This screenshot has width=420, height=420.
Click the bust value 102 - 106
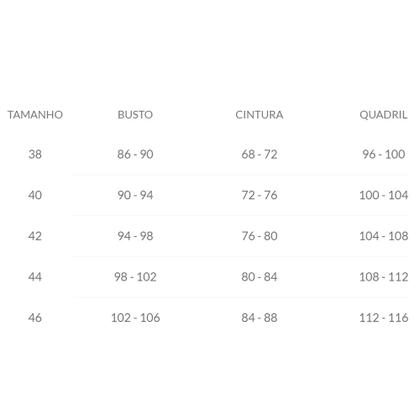click(x=135, y=318)
